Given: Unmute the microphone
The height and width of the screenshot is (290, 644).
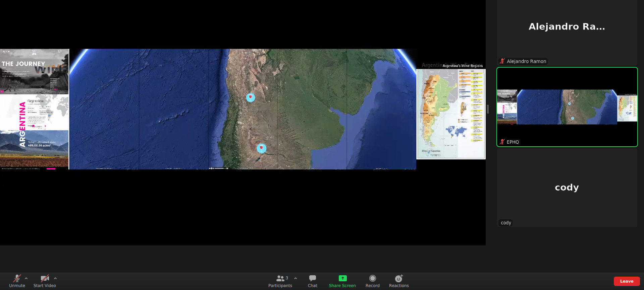Looking at the screenshot, I should pos(17,281).
